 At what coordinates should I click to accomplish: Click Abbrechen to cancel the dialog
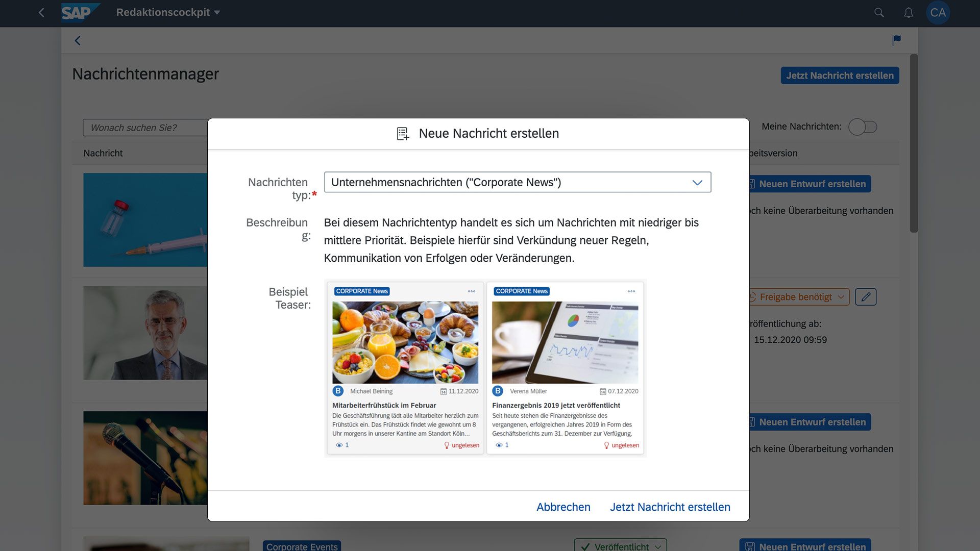coord(563,507)
